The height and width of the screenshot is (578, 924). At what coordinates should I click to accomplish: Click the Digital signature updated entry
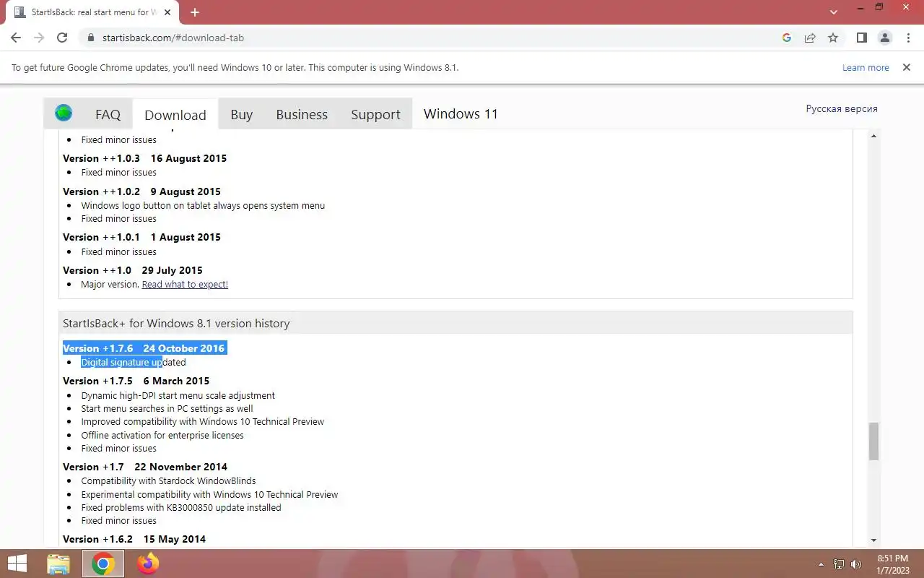(134, 362)
